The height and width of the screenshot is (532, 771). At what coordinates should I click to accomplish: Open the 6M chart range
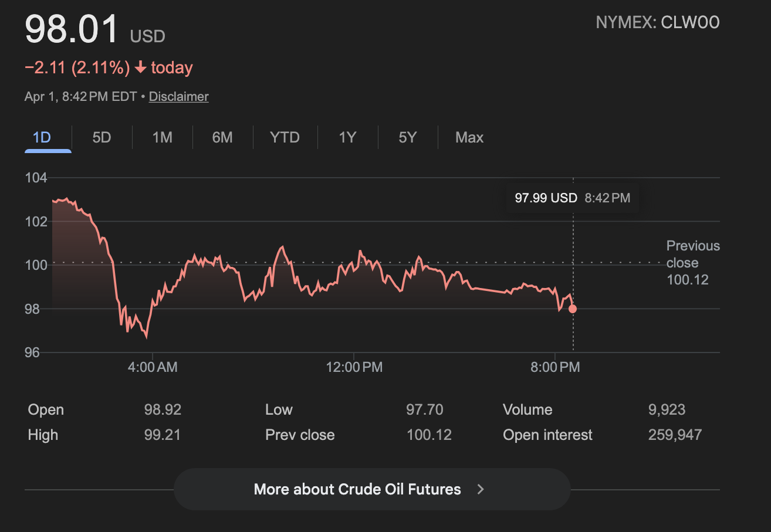(222, 138)
